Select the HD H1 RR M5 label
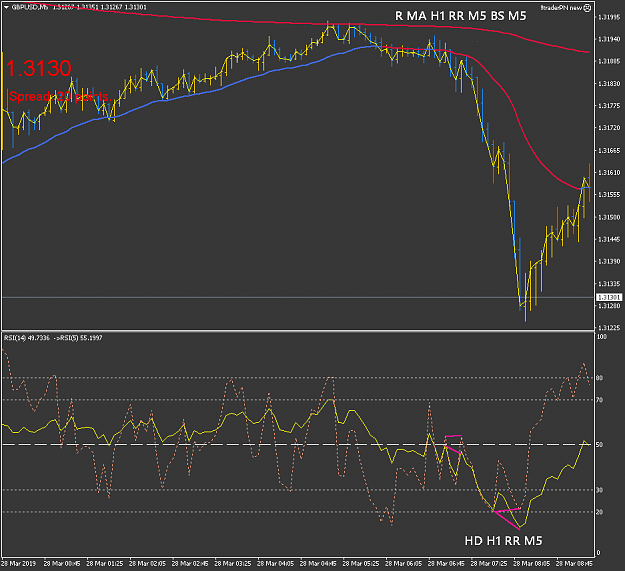The image size is (625, 571). pyautogui.click(x=503, y=541)
